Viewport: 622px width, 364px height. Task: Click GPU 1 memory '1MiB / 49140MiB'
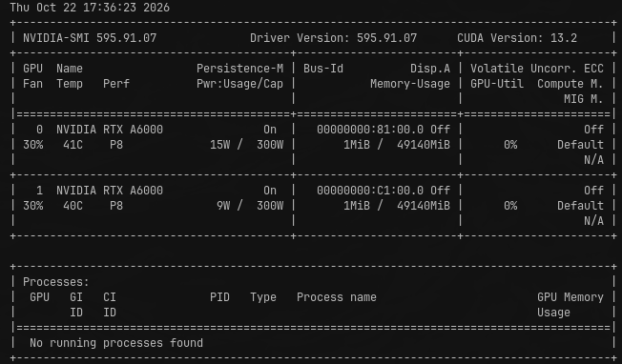[x=397, y=206]
